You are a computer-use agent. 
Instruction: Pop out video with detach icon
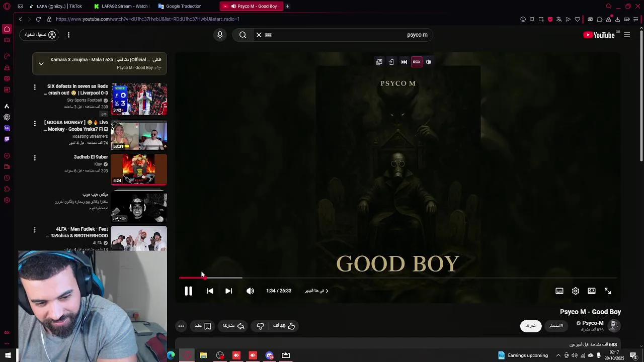(379, 62)
